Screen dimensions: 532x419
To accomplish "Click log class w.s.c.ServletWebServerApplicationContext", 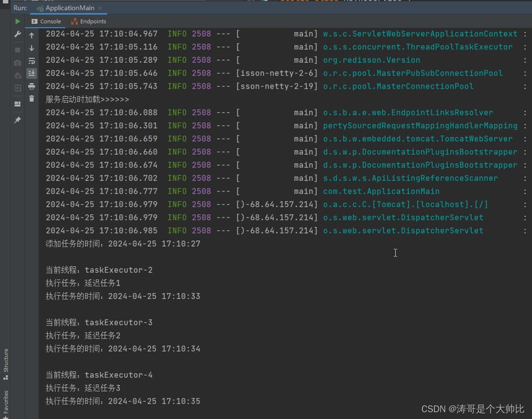I will pos(420,34).
